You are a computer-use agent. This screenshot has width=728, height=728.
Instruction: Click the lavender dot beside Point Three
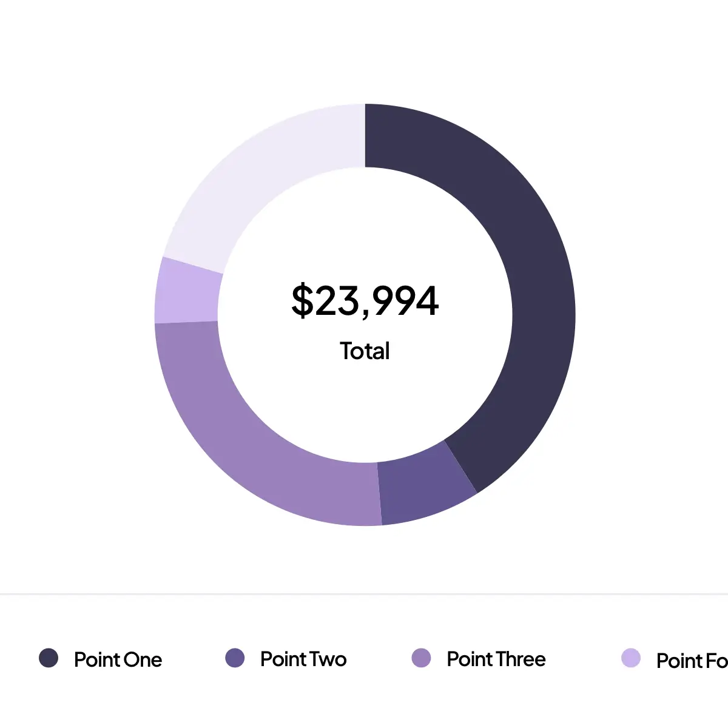421,658
